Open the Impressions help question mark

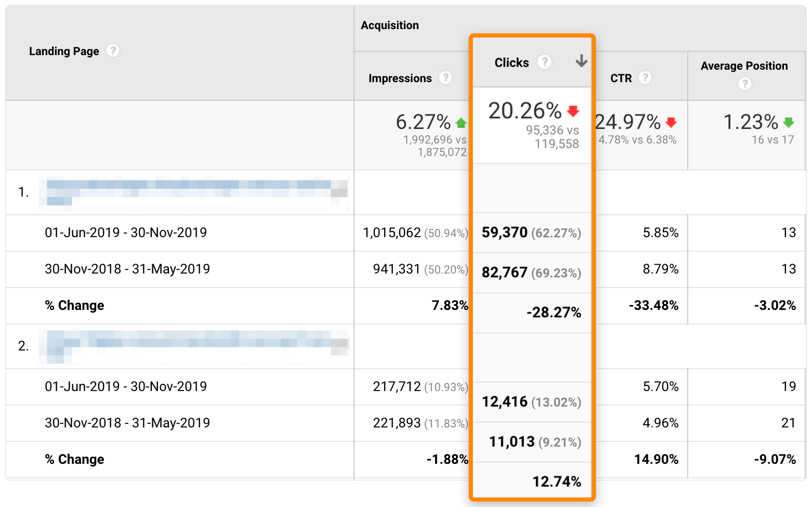pos(445,78)
